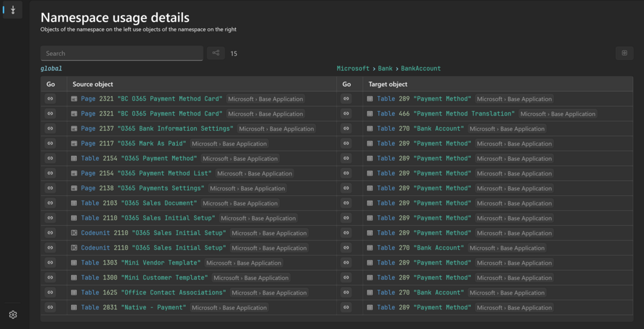Go to source Table 2110 Sales Initial Setup
The width and height of the screenshot is (644, 329).
(50, 218)
